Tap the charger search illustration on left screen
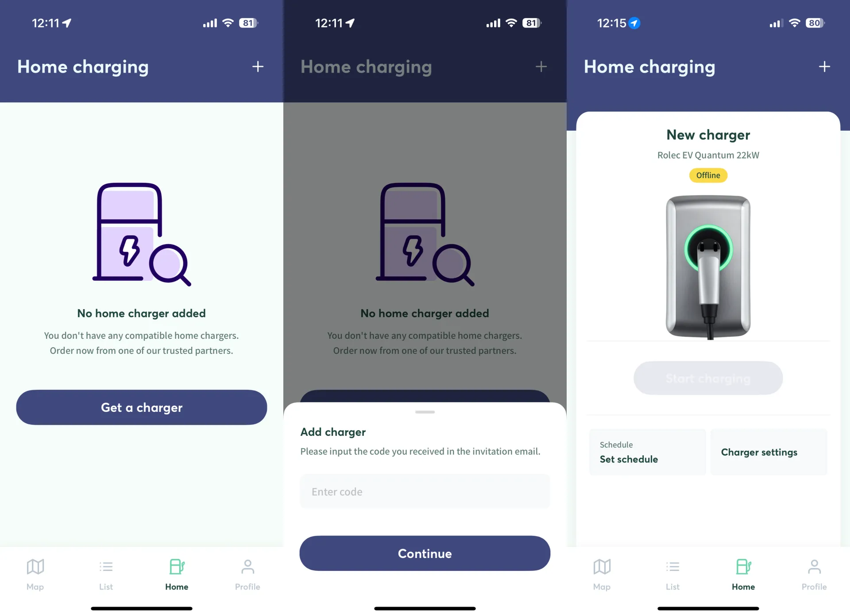This screenshot has height=616, width=850. tap(142, 235)
